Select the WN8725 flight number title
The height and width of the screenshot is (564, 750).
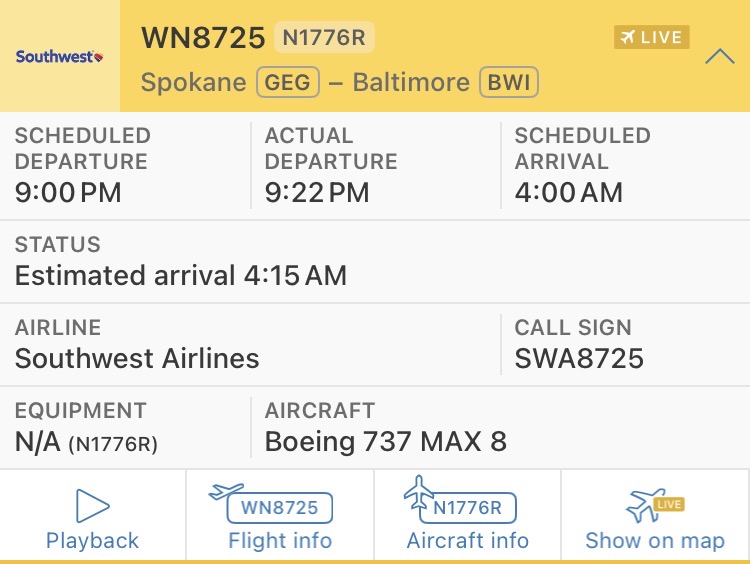click(x=203, y=38)
